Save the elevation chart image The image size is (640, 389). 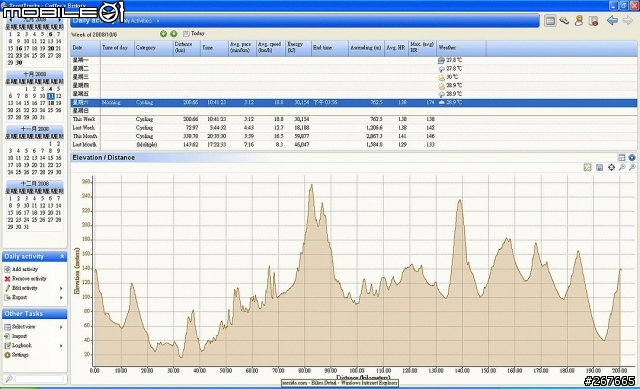tap(599, 167)
